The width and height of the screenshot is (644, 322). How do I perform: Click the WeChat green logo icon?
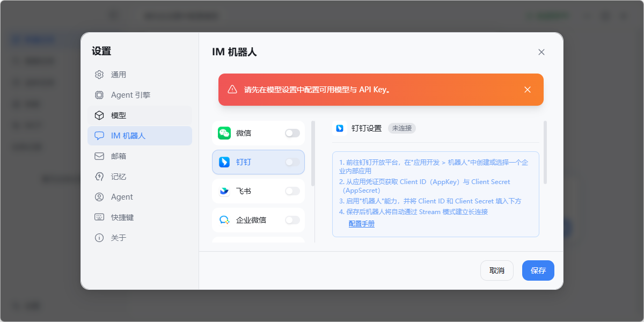point(224,133)
